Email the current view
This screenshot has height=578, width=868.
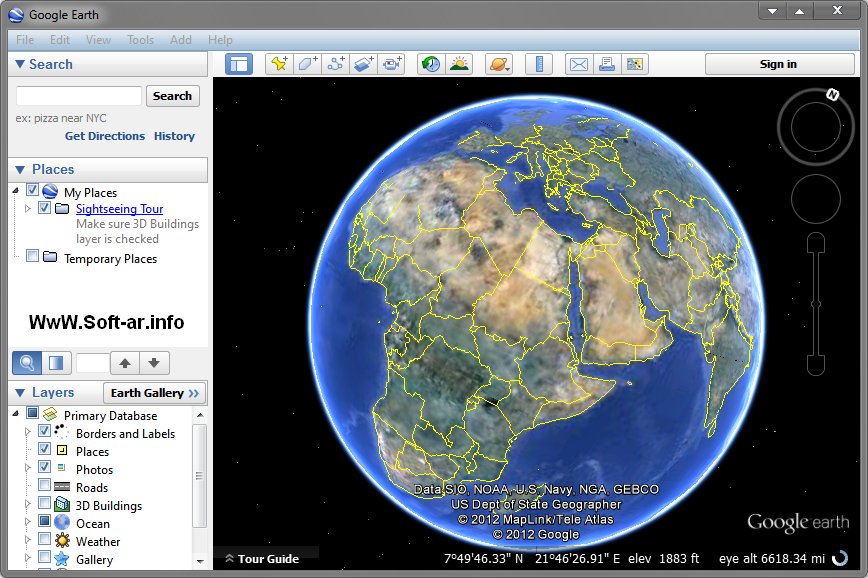click(578, 63)
